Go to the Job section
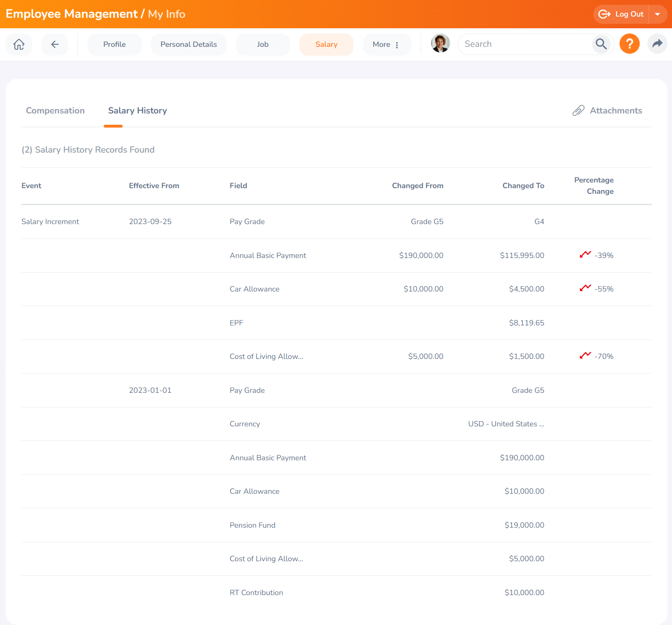The width and height of the screenshot is (672, 625). [263, 44]
